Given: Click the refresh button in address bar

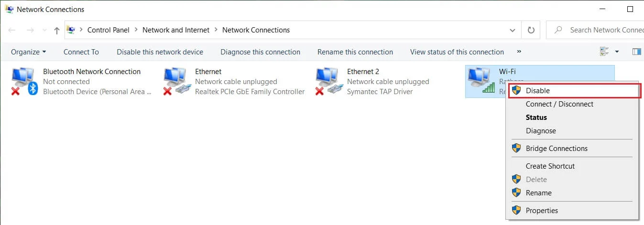Looking at the screenshot, I should pos(531,30).
